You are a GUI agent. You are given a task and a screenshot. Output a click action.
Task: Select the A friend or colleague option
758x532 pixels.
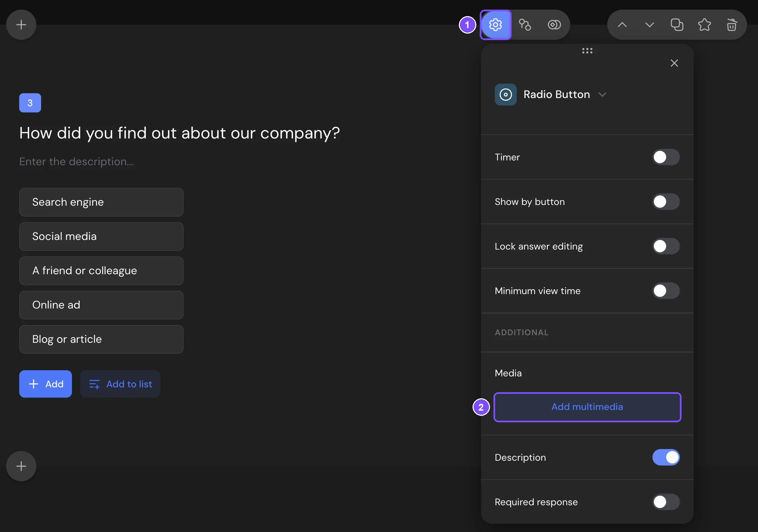101,271
